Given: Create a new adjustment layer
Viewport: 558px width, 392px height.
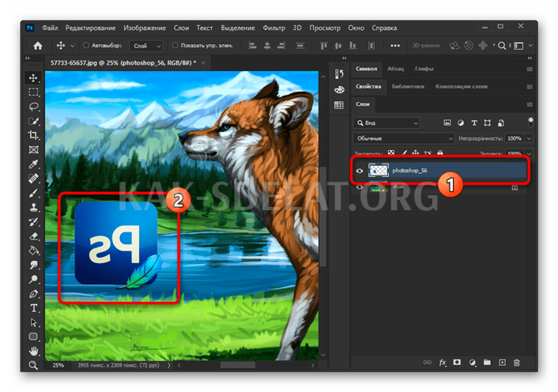Looking at the screenshot, I should pos(472,363).
